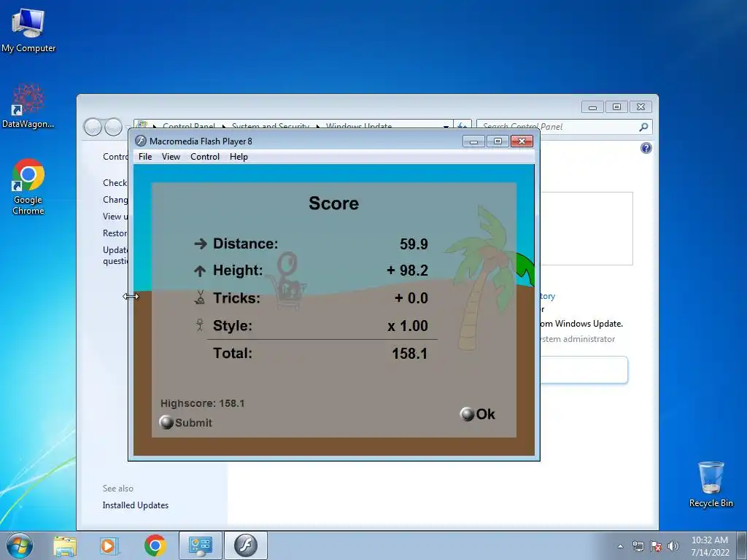Open Windows Media Player from the taskbar

(109, 545)
